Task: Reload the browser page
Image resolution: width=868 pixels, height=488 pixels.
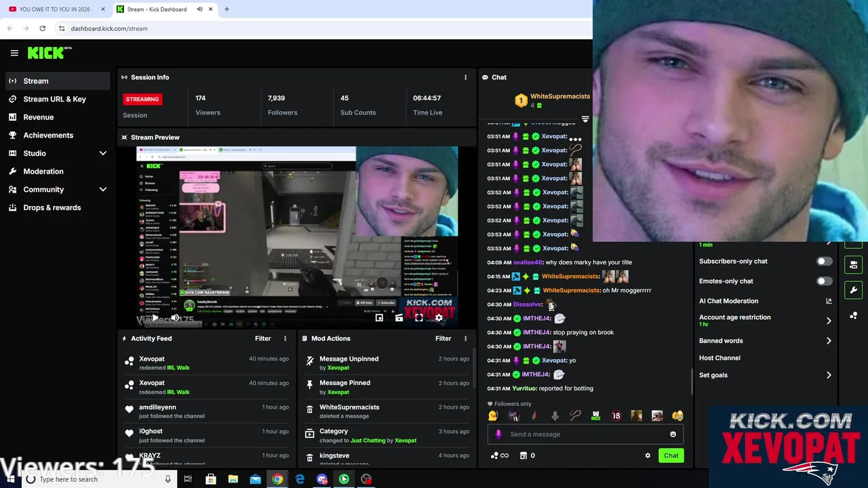Action: (x=42, y=28)
